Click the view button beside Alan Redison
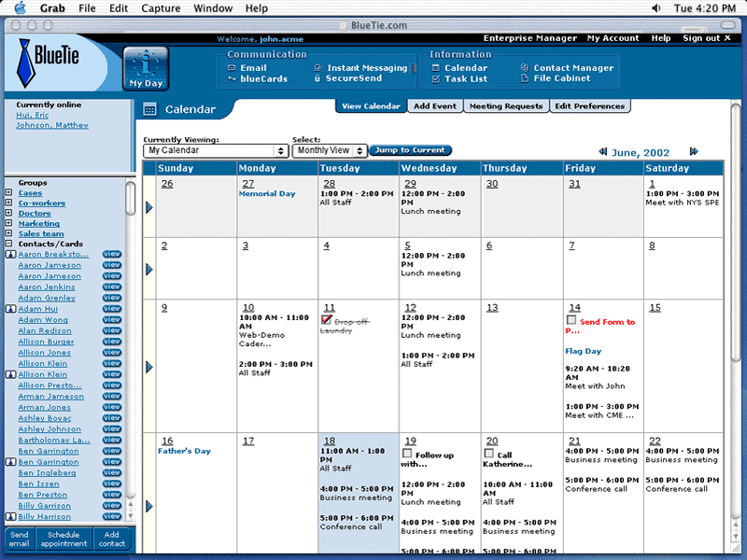747x560 pixels. click(x=111, y=330)
